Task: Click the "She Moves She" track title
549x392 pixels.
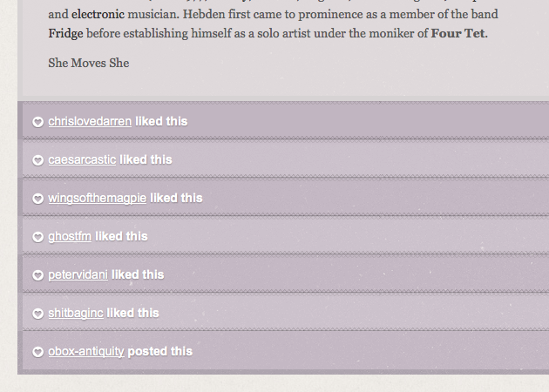Action: [x=88, y=63]
